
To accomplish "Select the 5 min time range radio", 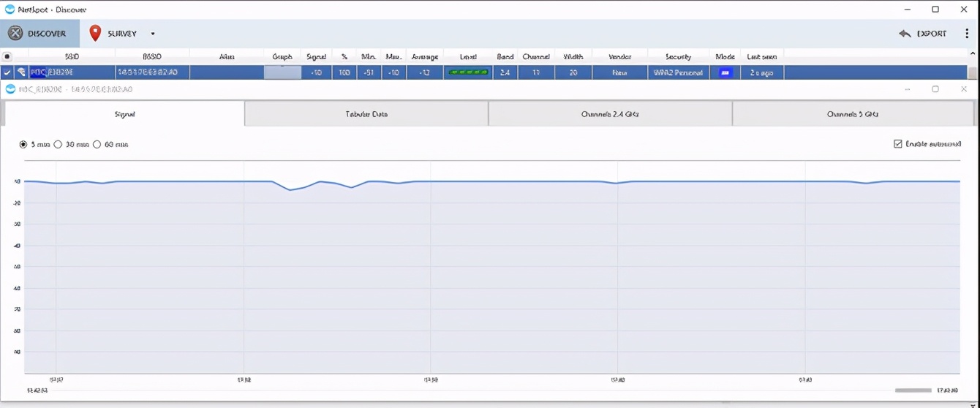I will 23,145.
